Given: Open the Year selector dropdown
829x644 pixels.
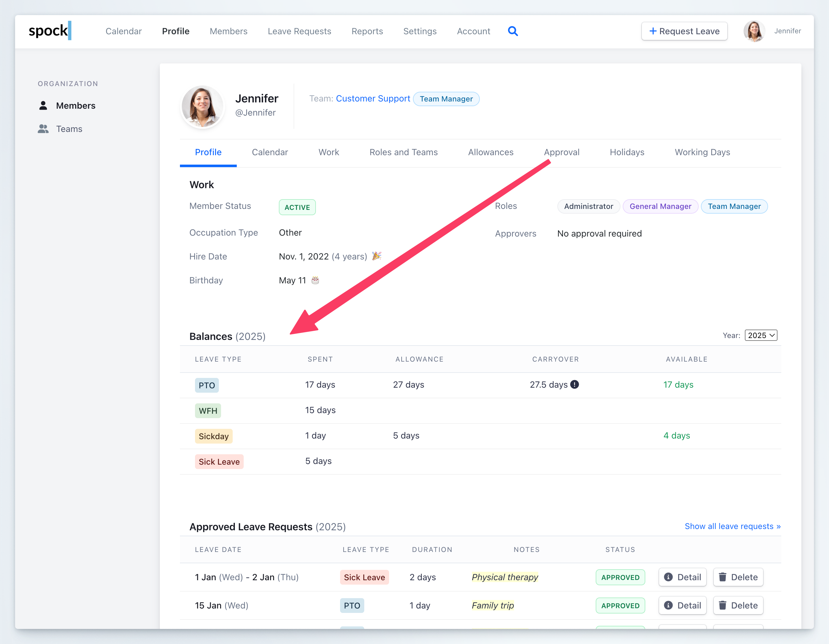Looking at the screenshot, I should point(761,335).
